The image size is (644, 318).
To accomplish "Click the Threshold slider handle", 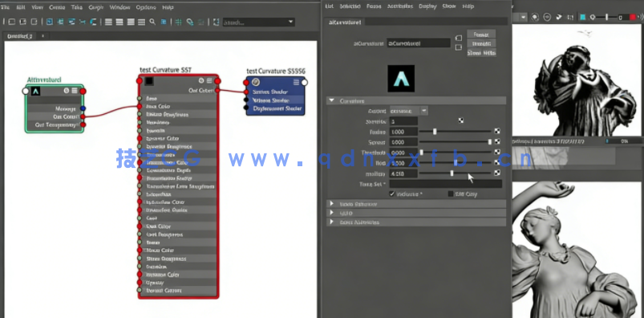I will pyautogui.click(x=421, y=153).
